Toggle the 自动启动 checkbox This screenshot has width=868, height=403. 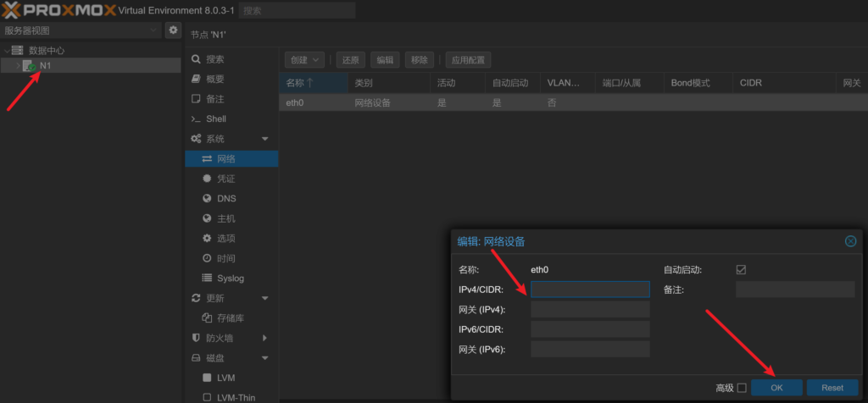click(x=741, y=269)
